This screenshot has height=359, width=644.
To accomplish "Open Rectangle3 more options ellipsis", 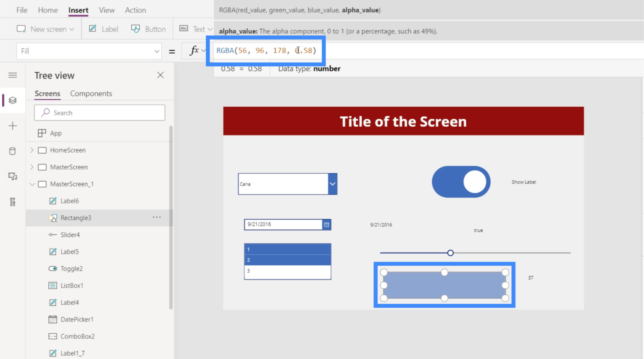I will tap(157, 217).
